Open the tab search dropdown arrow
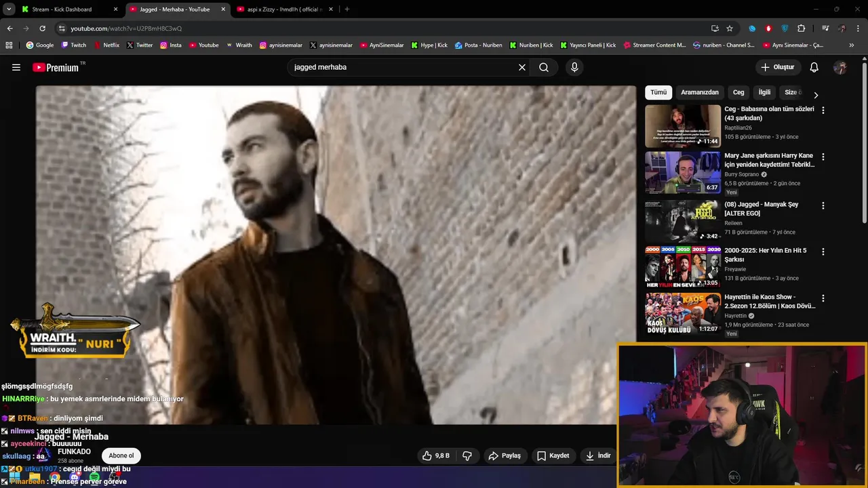This screenshot has height=488, width=868. pos(9,9)
